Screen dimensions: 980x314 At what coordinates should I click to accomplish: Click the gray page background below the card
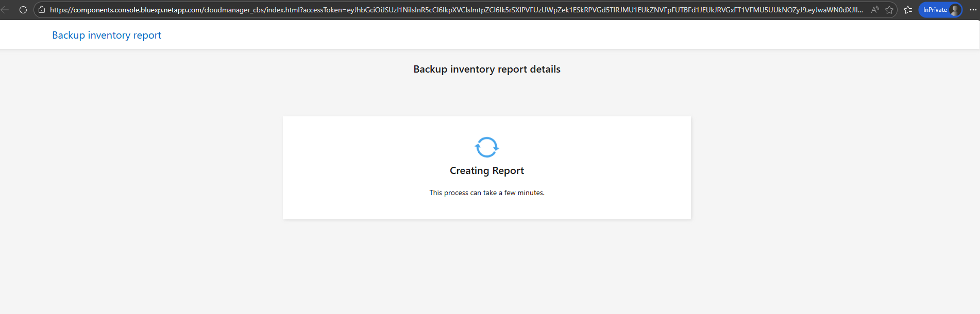(x=487, y=268)
